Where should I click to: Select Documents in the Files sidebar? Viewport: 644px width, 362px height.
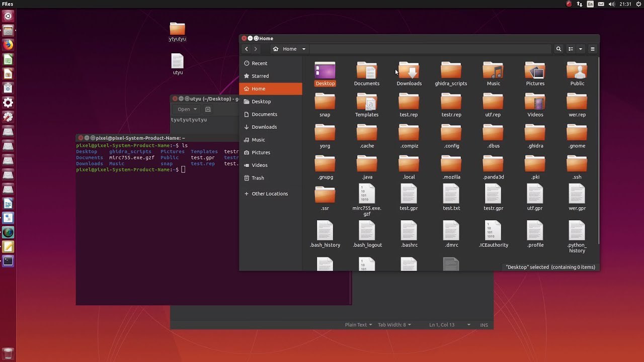coord(271,114)
